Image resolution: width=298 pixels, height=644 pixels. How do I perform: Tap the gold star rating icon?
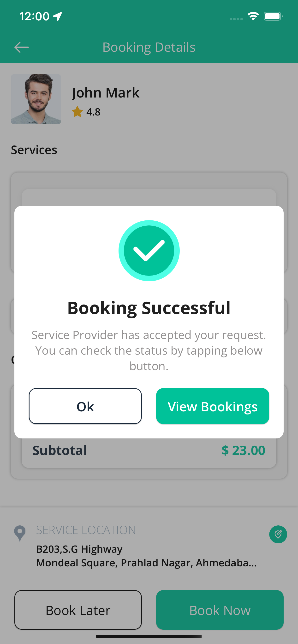coord(77,112)
